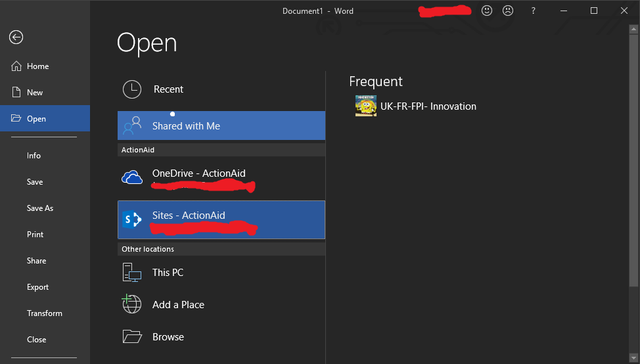Maximize the Word window

coord(594,11)
